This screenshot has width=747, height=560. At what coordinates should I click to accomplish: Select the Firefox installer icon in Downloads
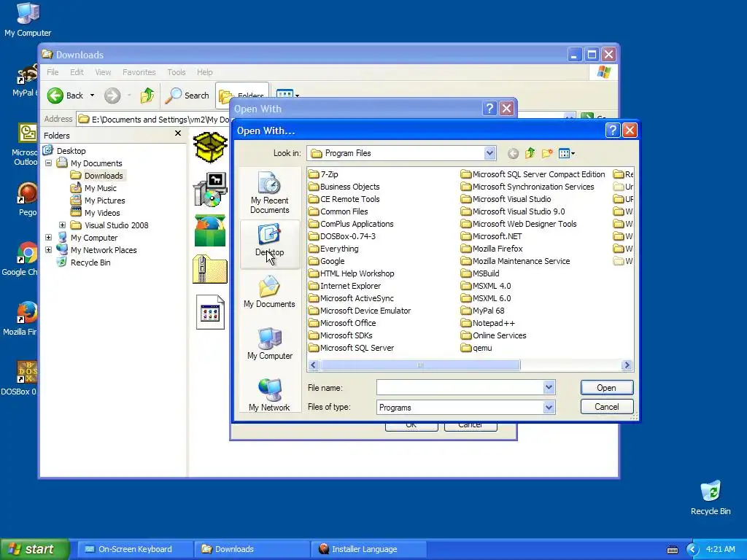(x=210, y=231)
